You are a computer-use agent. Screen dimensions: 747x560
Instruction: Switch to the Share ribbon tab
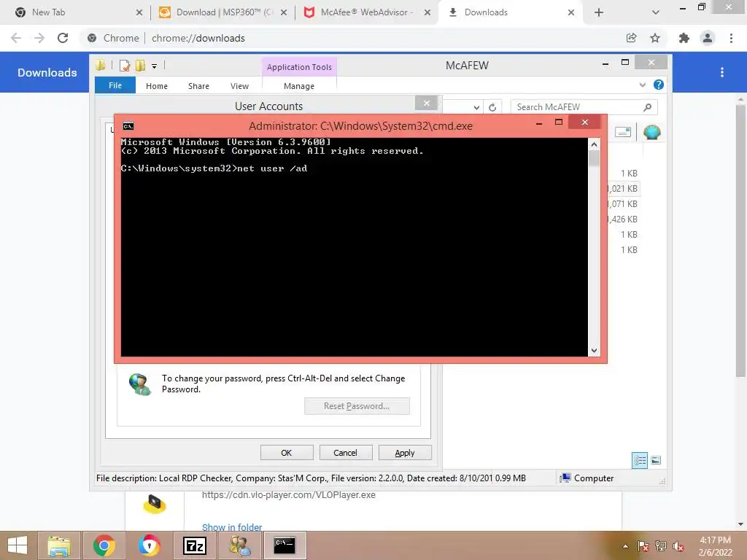coord(198,86)
